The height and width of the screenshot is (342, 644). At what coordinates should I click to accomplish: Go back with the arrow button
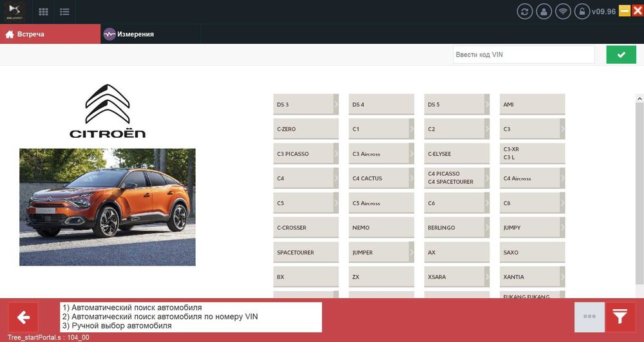23,317
